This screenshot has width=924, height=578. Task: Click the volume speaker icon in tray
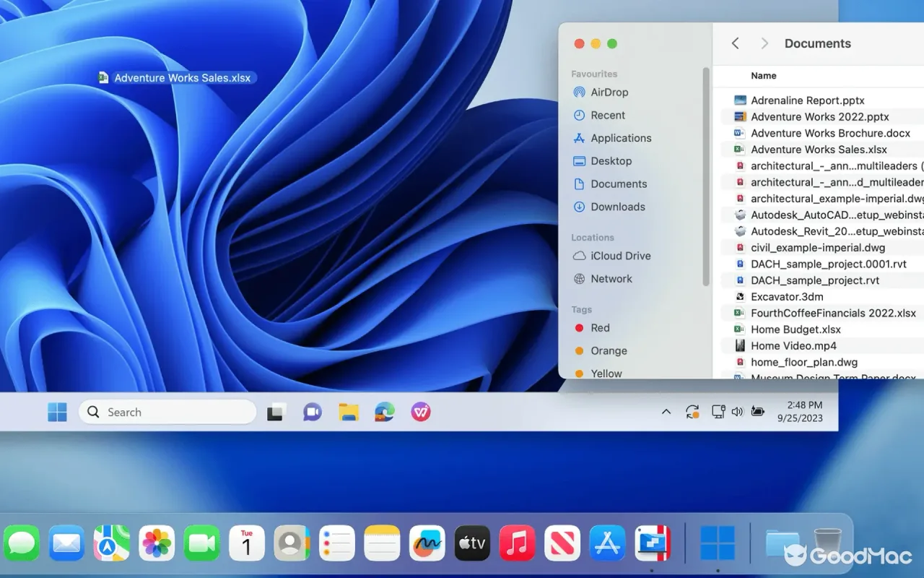pos(737,412)
